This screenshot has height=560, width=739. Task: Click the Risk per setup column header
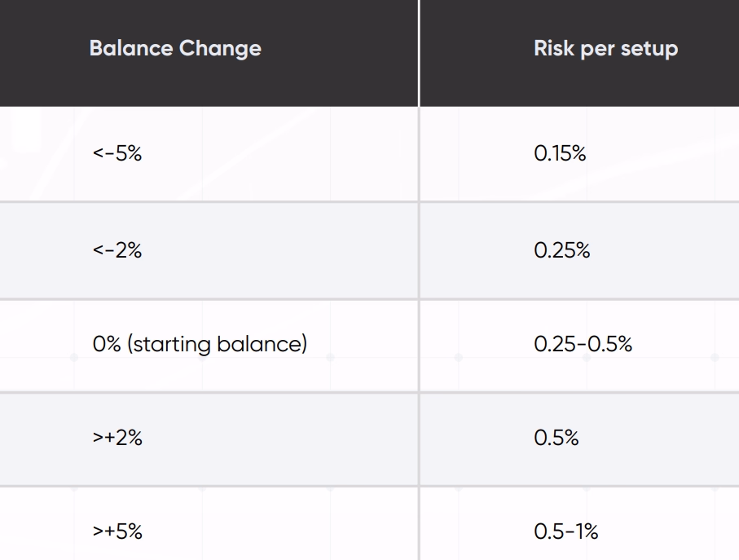tap(605, 49)
